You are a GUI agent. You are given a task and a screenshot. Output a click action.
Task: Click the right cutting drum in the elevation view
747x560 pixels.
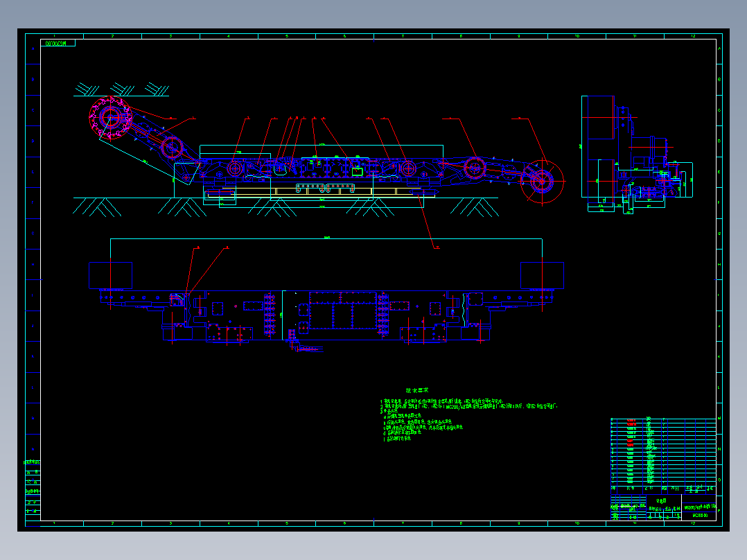(542, 182)
